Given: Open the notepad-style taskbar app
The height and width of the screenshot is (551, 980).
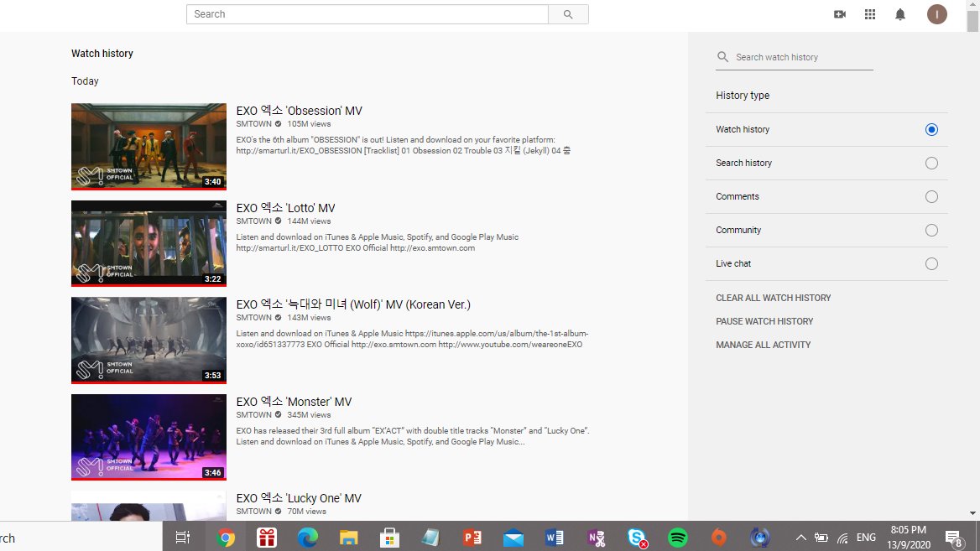Looking at the screenshot, I should 430,538.
